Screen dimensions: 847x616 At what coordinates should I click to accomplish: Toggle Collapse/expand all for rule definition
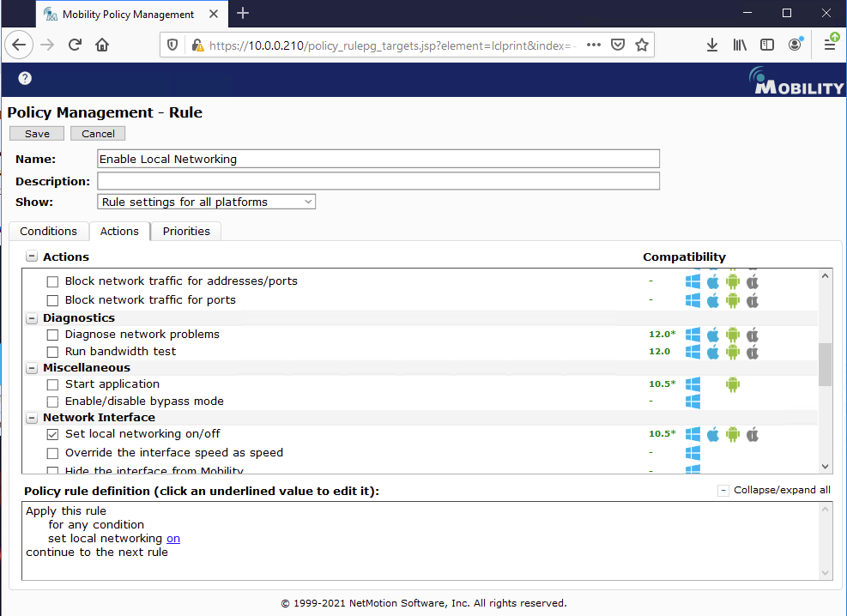pyautogui.click(x=723, y=491)
